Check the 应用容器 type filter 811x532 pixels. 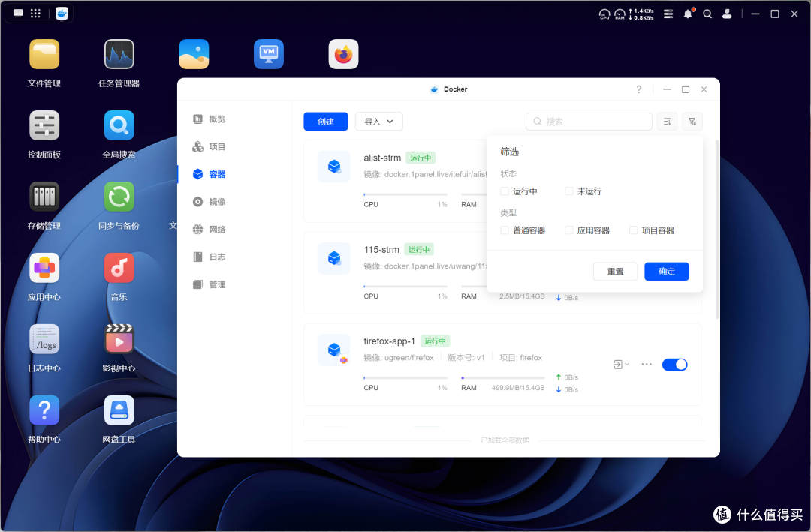pos(569,230)
